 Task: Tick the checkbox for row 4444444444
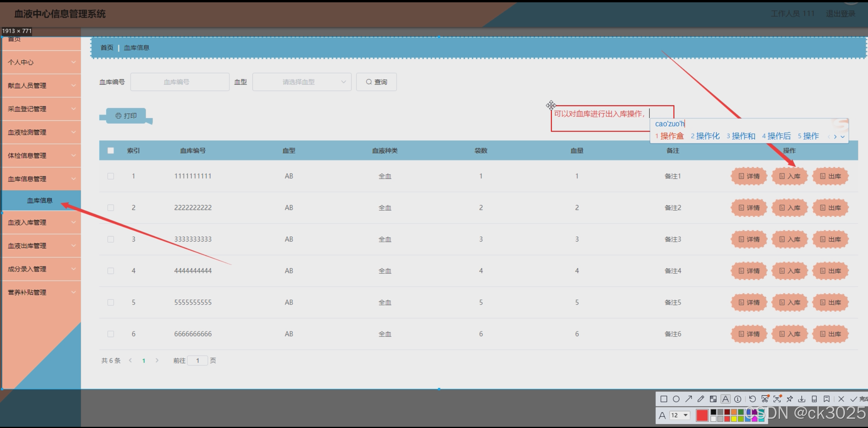111,271
